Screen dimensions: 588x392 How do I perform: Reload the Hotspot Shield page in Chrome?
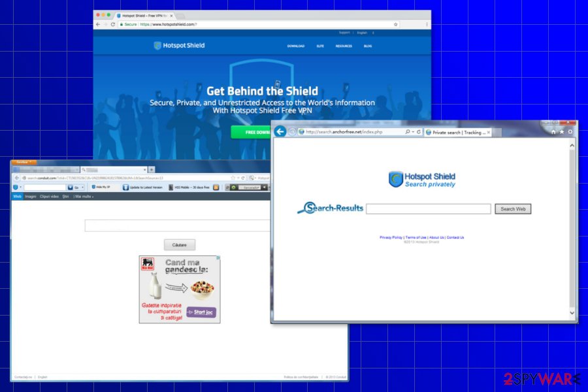112,24
